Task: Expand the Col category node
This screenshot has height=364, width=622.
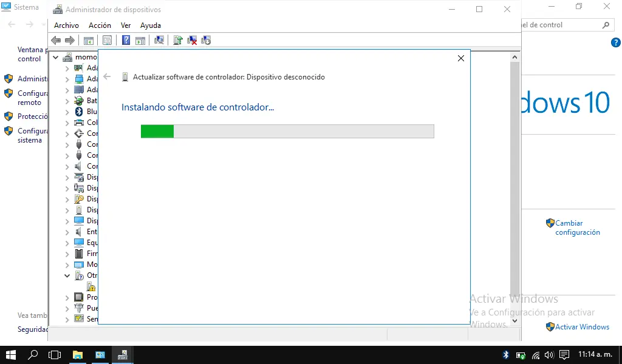Action: click(x=67, y=123)
